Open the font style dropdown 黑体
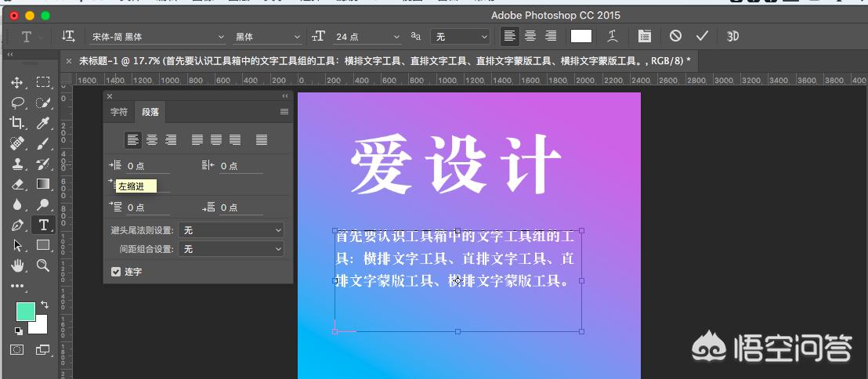This screenshot has width=868, height=379. (x=268, y=37)
